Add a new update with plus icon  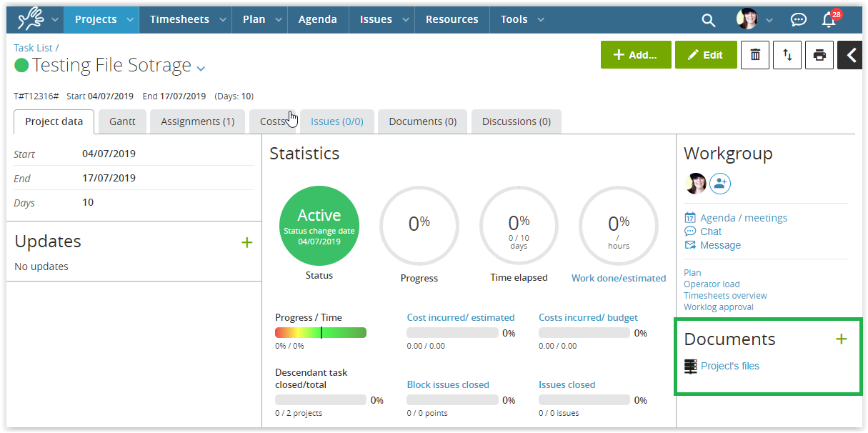[246, 242]
